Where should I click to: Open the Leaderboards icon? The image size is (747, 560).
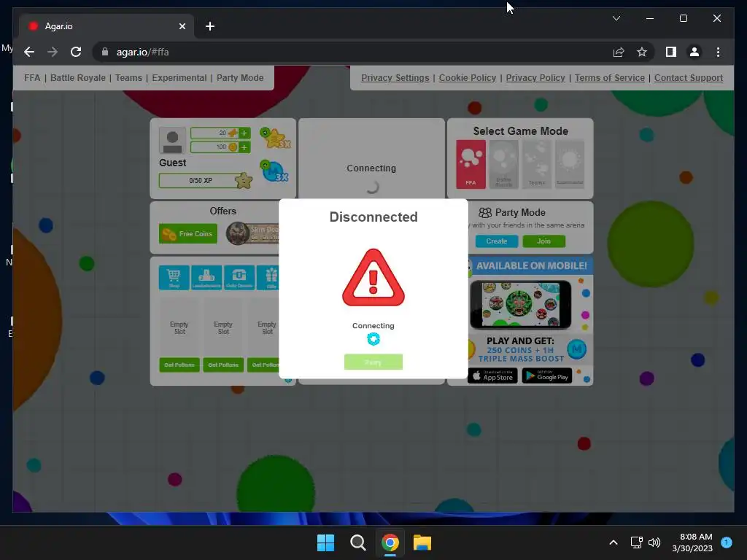tap(206, 277)
